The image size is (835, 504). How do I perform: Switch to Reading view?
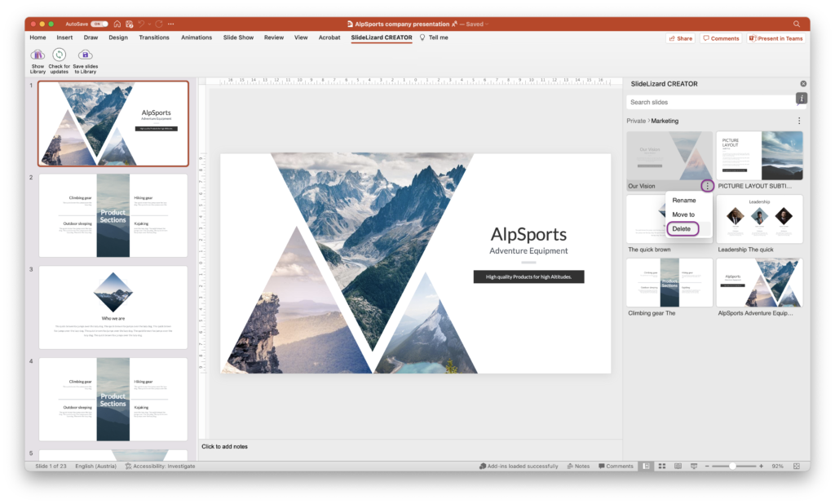click(678, 466)
